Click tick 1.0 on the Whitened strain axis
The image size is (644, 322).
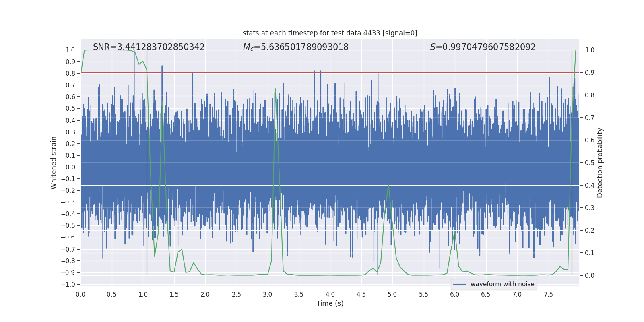pyautogui.click(x=70, y=50)
